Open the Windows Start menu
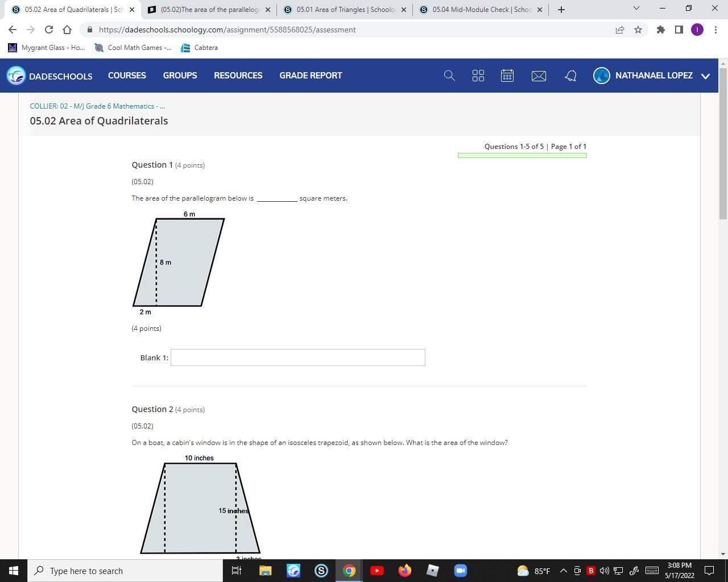Screen dimensions: 728x582 14,571
